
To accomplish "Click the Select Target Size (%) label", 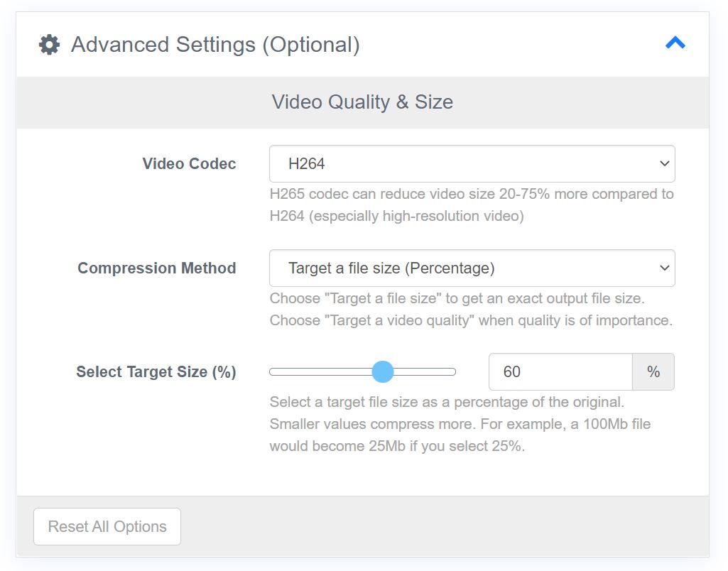I will point(156,371).
